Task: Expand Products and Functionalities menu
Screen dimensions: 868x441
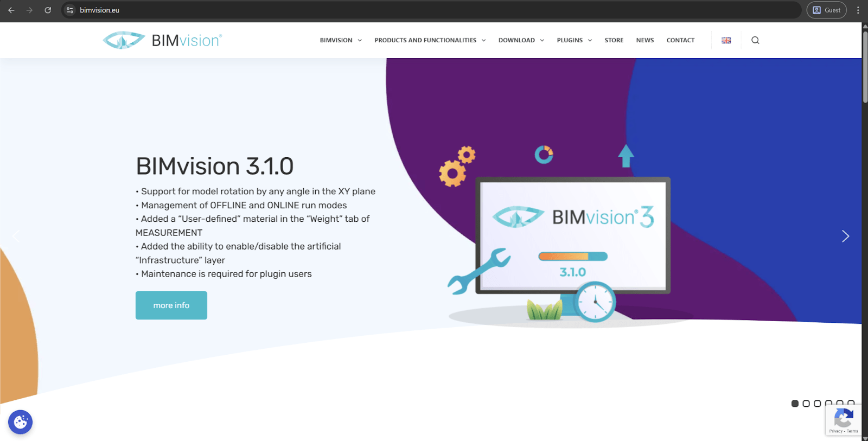Action: 430,40
